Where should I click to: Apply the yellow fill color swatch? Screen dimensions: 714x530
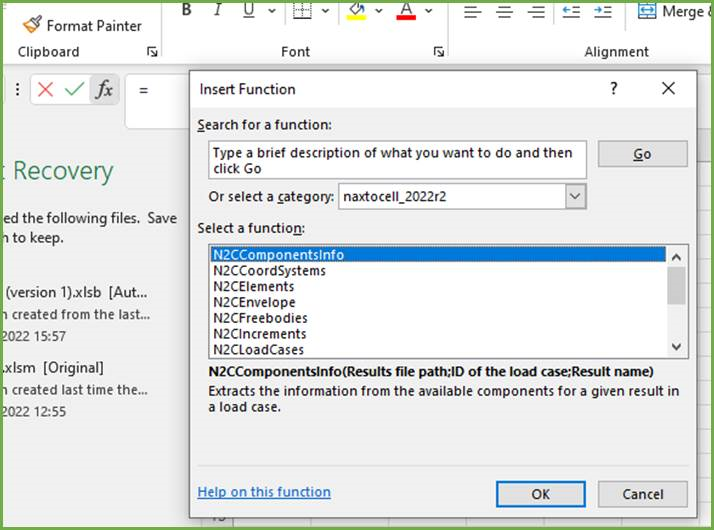click(356, 11)
